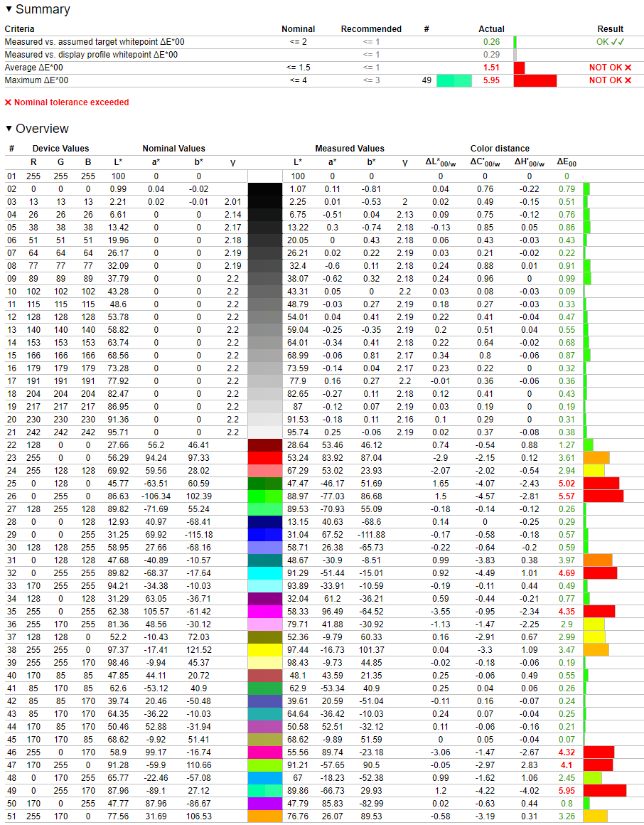Click the ΔH'00/w column header

pos(529,163)
